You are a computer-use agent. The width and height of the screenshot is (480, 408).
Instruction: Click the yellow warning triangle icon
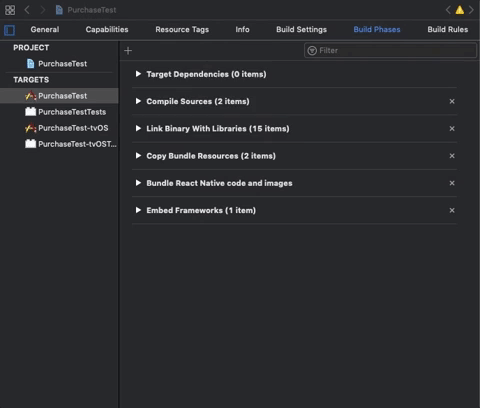[x=460, y=10]
